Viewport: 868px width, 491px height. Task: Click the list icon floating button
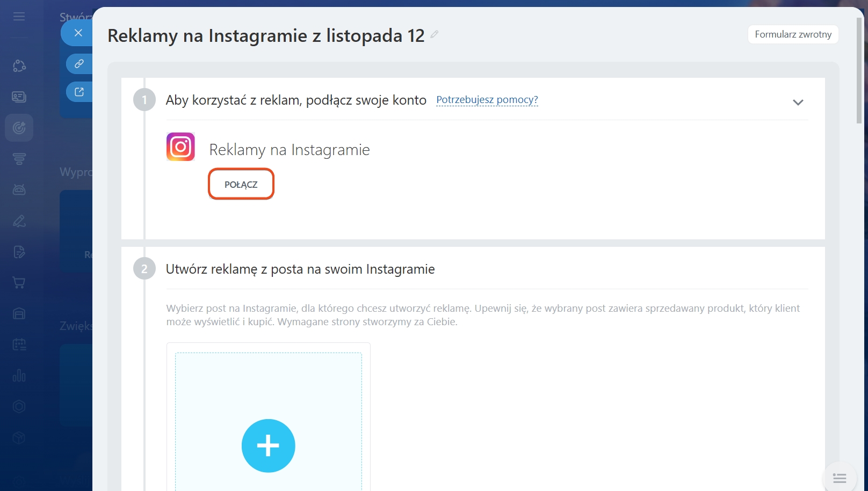(x=840, y=478)
